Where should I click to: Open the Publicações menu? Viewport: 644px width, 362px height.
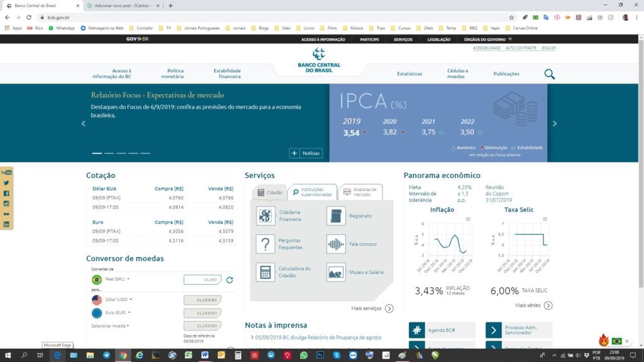[x=506, y=74]
